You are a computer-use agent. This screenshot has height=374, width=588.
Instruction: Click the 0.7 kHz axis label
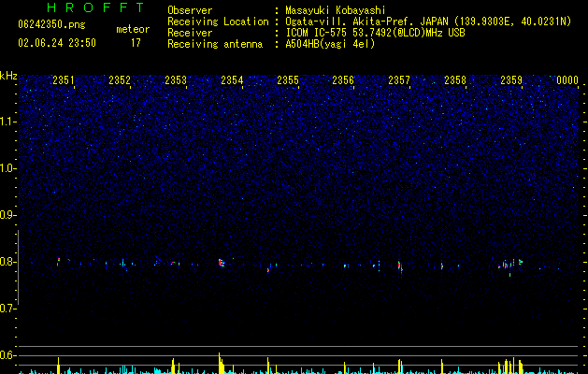tap(8, 309)
